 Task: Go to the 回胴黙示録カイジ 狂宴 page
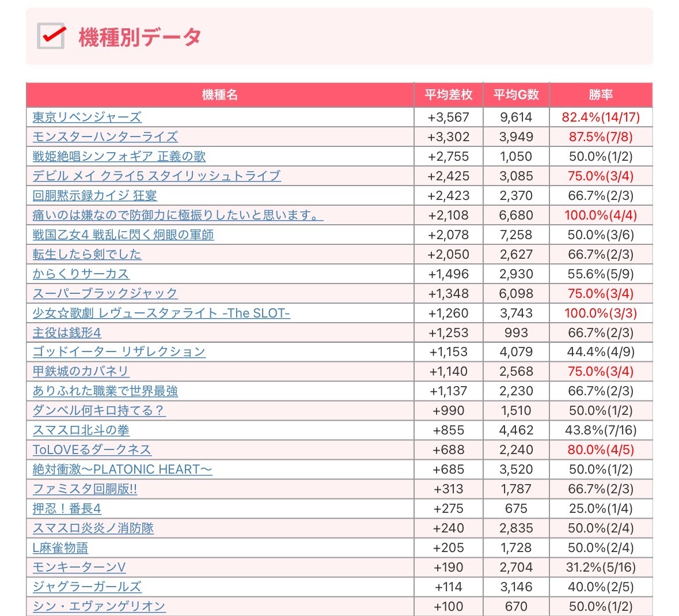coord(95,195)
